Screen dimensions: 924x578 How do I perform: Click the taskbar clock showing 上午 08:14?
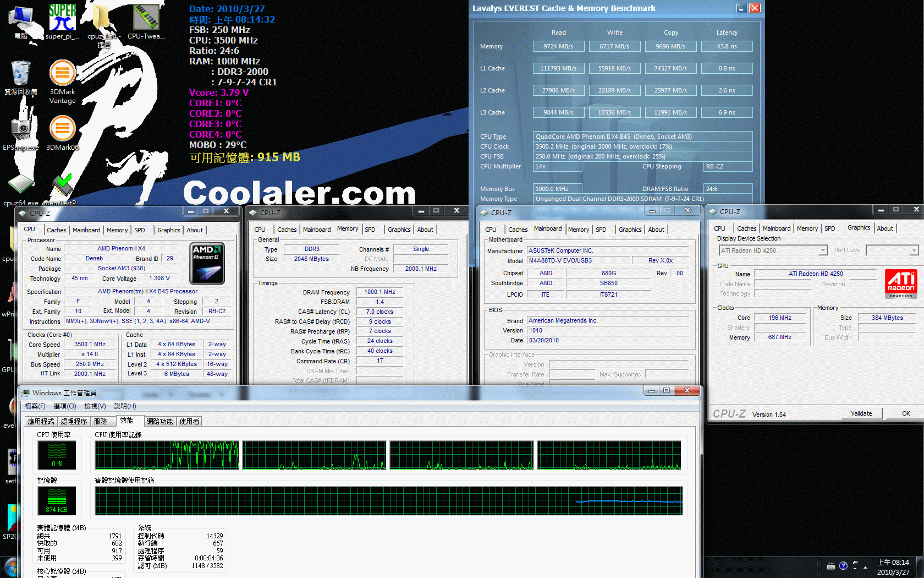(x=893, y=567)
